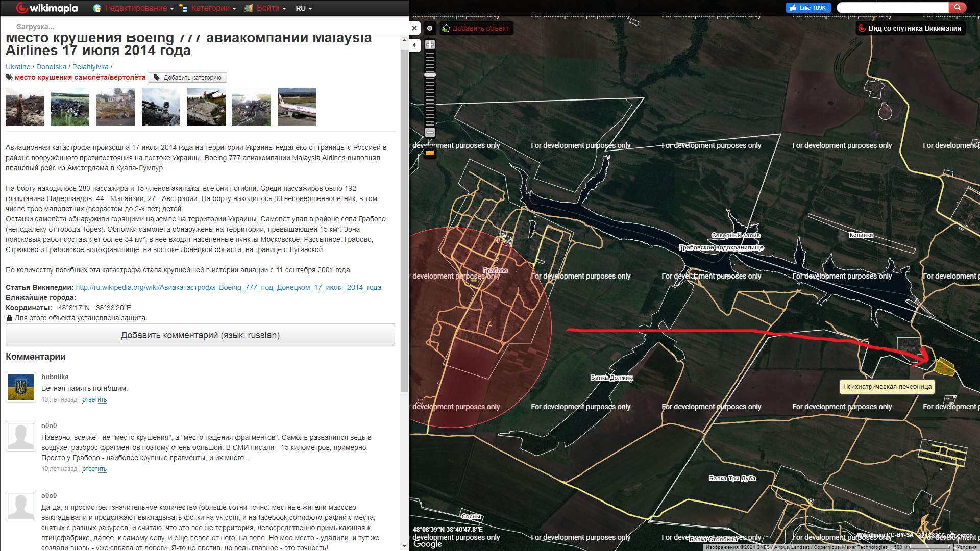Click the Wikimapia logo
The height and width of the screenshot is (551, 980).
(46, 8)
